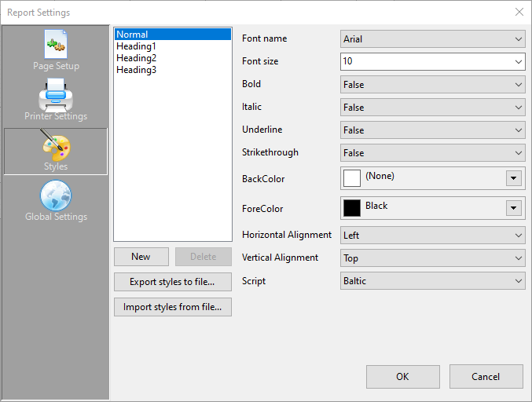
Task: Expand the ForeColor picker arrow
Action: pos(514,208)
